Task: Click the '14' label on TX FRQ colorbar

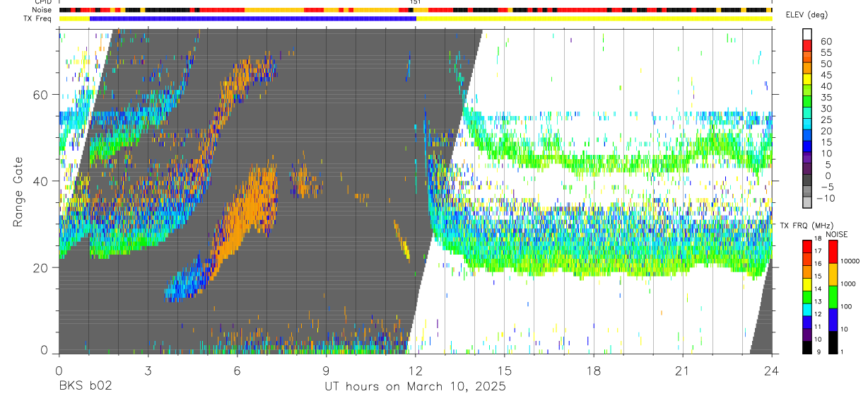Action: click(818, 289)
